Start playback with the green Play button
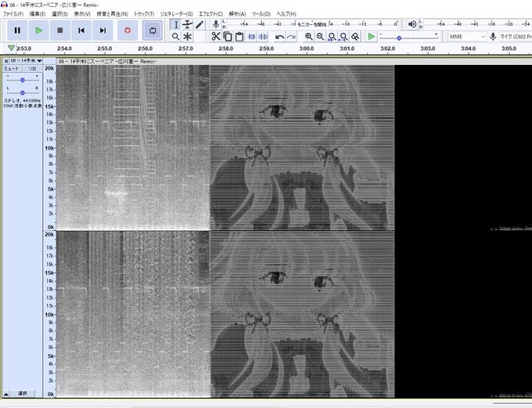 point(38,31)
